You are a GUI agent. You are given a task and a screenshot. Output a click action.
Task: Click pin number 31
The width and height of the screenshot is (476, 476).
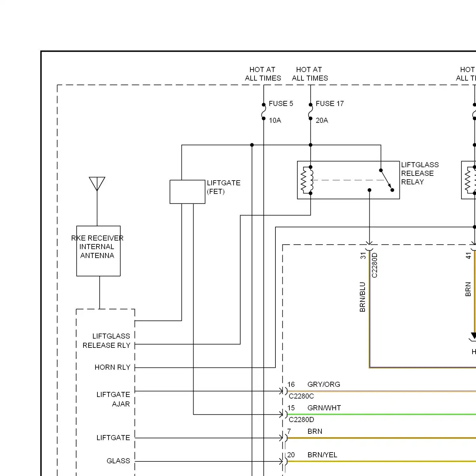pyautogui.click(x=363, y=256)
